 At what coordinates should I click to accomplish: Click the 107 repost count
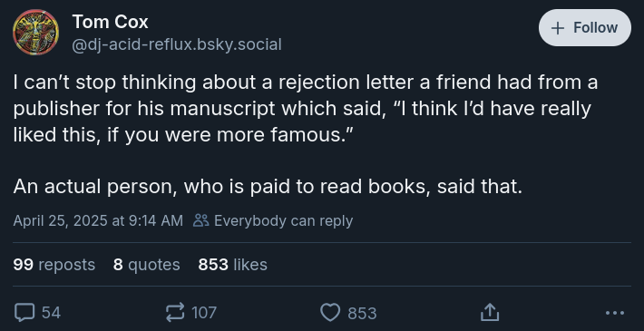(204, 313)
